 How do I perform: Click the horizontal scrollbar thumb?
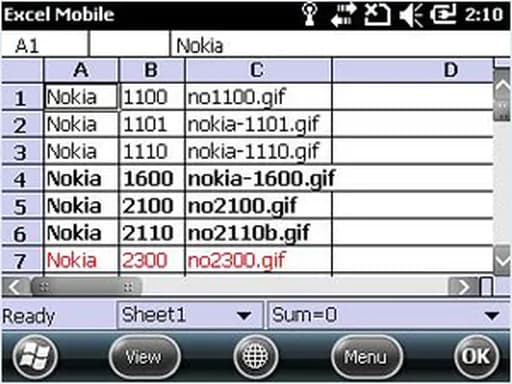click(87, 287)
